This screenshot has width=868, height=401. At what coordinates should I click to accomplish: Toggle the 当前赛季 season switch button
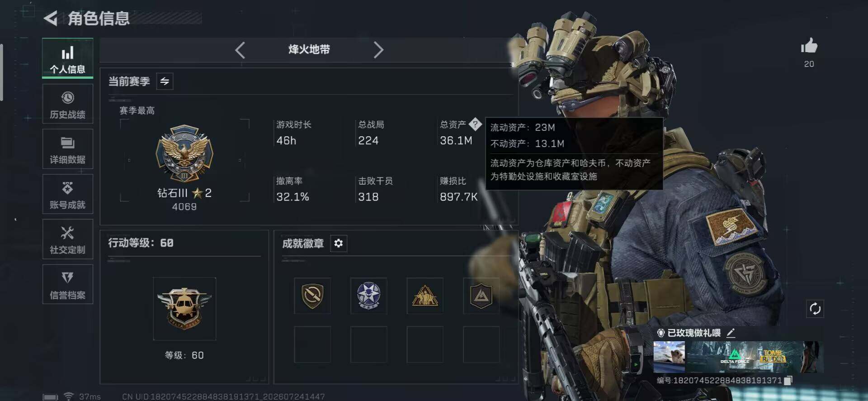(x=165, y=81)
